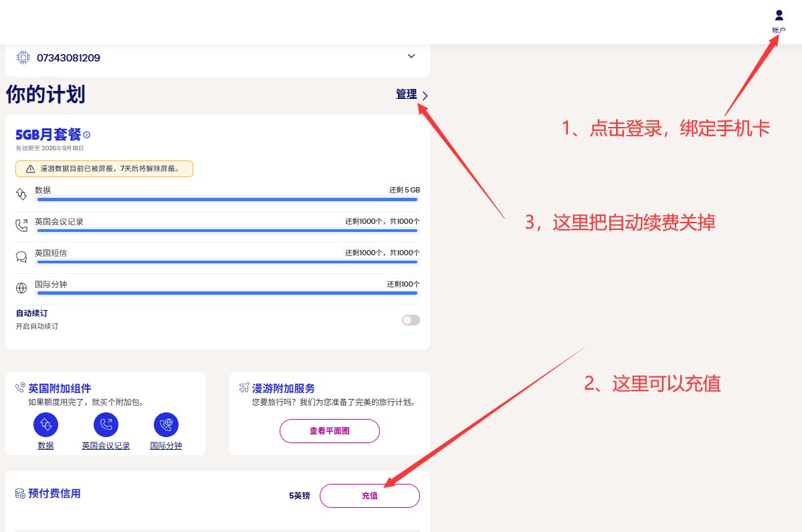This screenshot has width=802, height=532.
Task: Select the 国际分钟 add-on round icon
Action: (x=167, y=424)
